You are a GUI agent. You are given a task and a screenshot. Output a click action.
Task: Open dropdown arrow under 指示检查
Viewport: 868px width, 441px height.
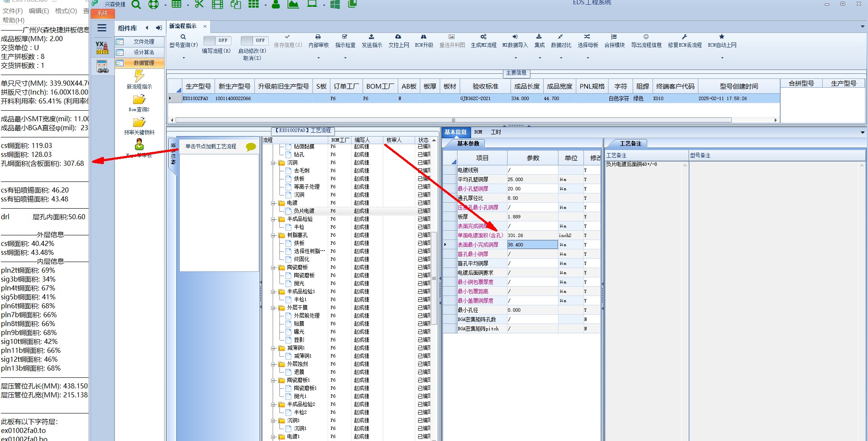[x=345, y=58]
